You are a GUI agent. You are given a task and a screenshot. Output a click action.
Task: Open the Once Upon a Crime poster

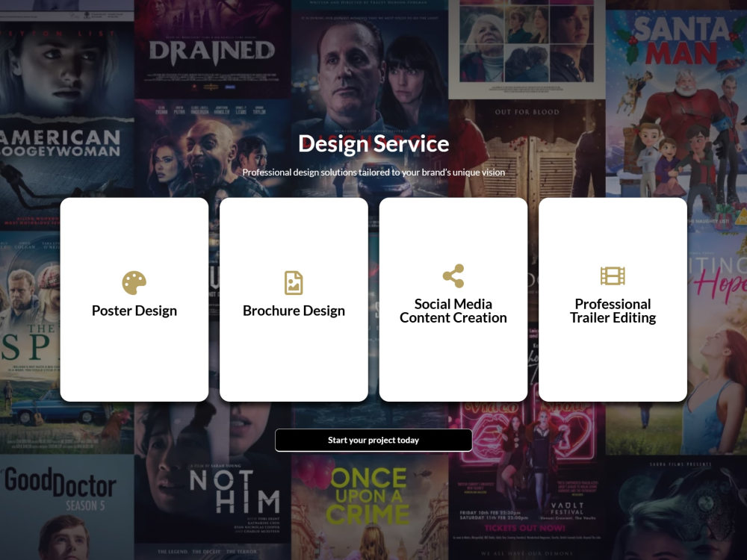click(x=370, y=507)
